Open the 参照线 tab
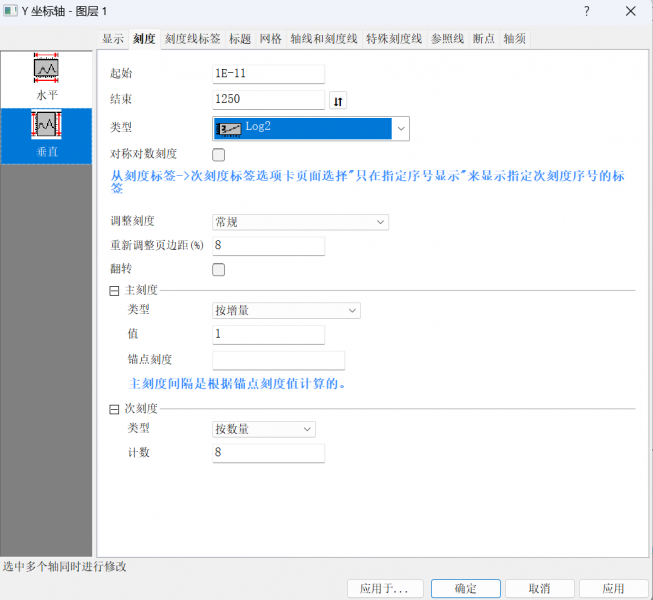The image size is (653, 600). 448,39
